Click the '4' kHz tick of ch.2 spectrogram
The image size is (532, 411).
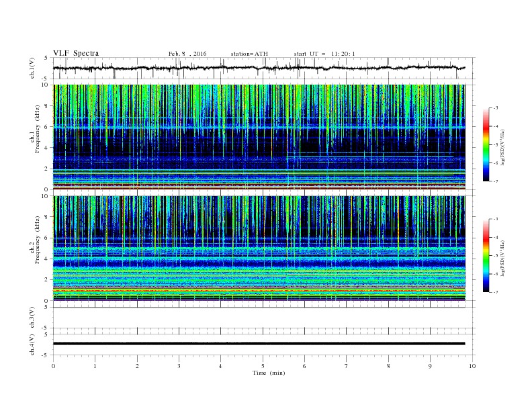(x=47, y=259)
